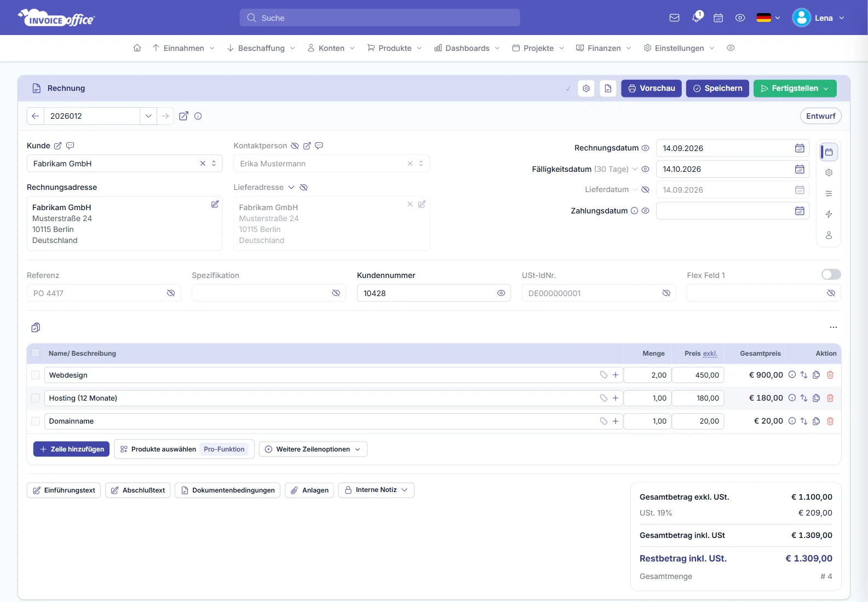The image size is (868, 602).
Task: Open the Einführungstext editor
Action: [64, 490]
